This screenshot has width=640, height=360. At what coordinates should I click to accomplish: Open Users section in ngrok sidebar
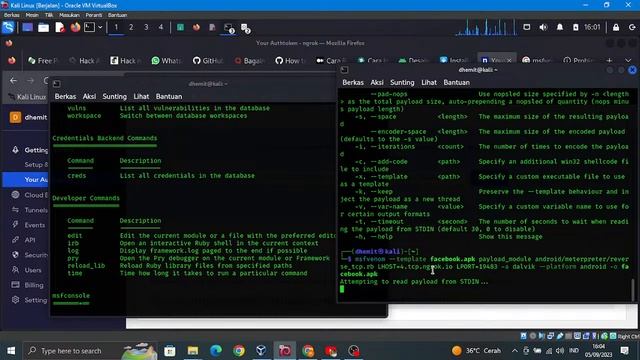[x=27, y=270]
